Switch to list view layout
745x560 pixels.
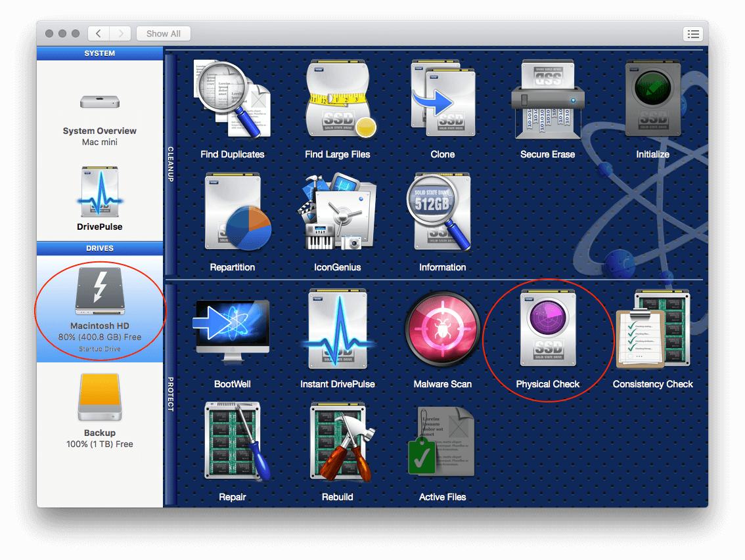pyautogui.click(x=693, y=33)
